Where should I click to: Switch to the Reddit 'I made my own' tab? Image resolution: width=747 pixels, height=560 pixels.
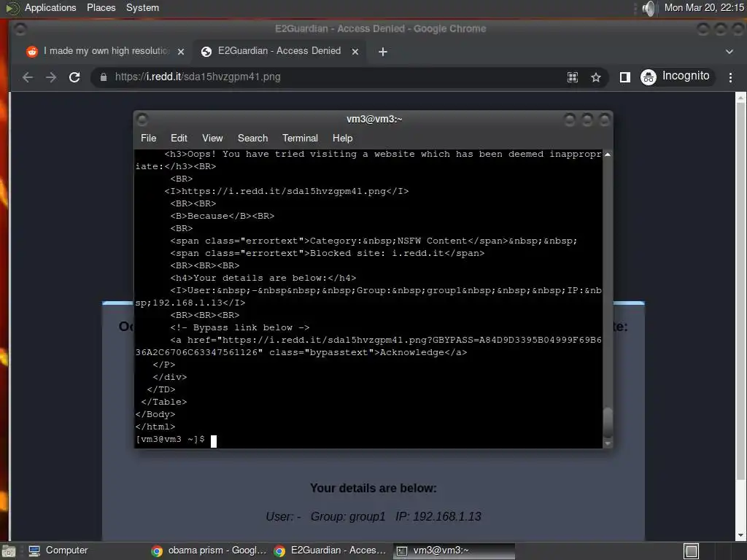105,51
